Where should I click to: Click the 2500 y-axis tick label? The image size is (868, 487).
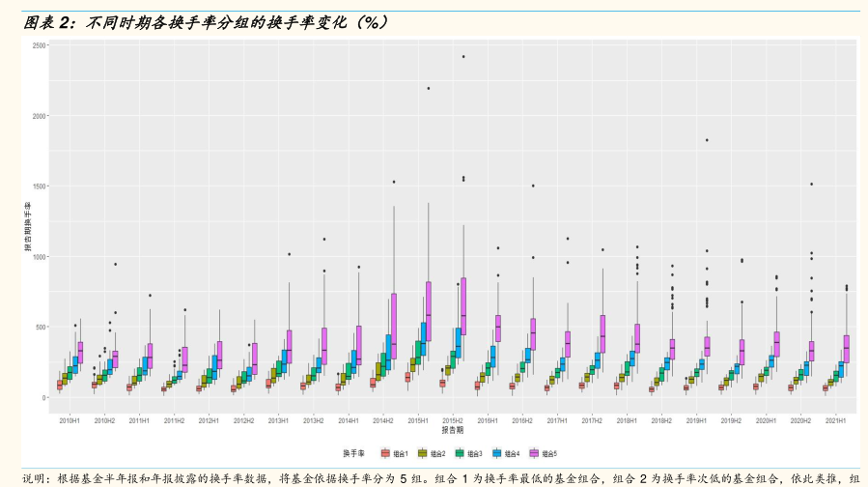39,45
